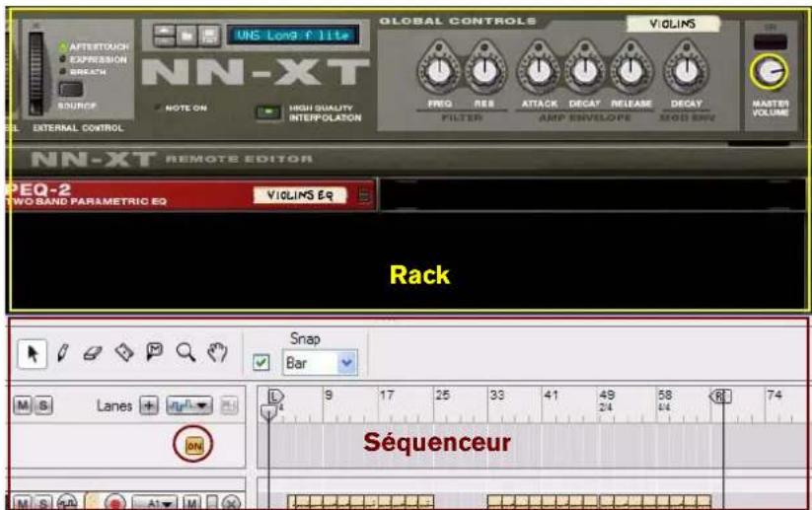Image resolution: width=812 pixels, height=510 pixels.
Task: Select the Hand tool
Action: pos(217,352)
